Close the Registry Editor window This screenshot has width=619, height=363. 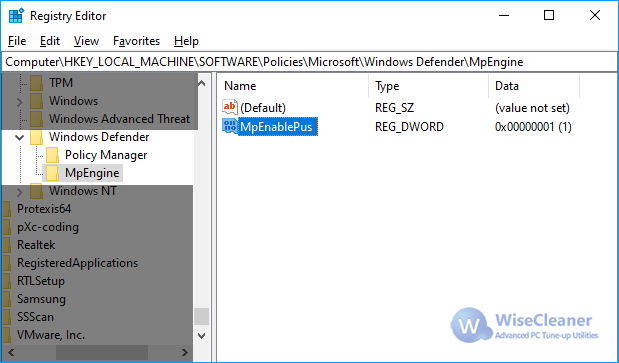(x=595, y=16)
